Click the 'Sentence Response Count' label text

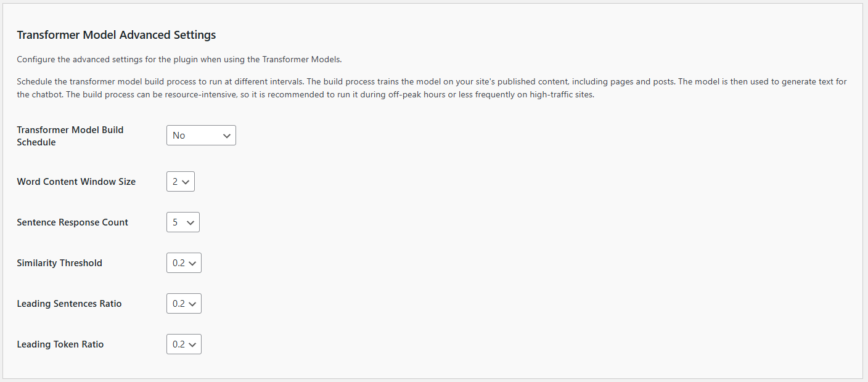73,222
